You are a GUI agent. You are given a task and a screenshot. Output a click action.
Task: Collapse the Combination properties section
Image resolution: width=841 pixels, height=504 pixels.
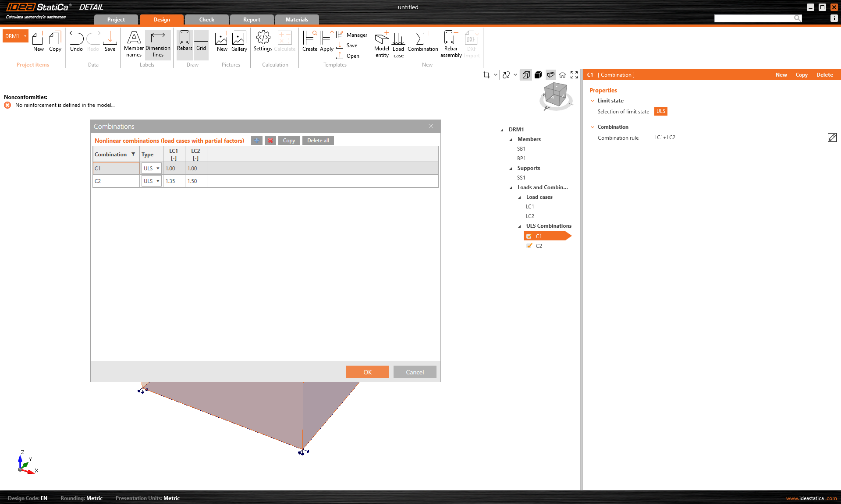pyautogui.click(x=593, y=127)
